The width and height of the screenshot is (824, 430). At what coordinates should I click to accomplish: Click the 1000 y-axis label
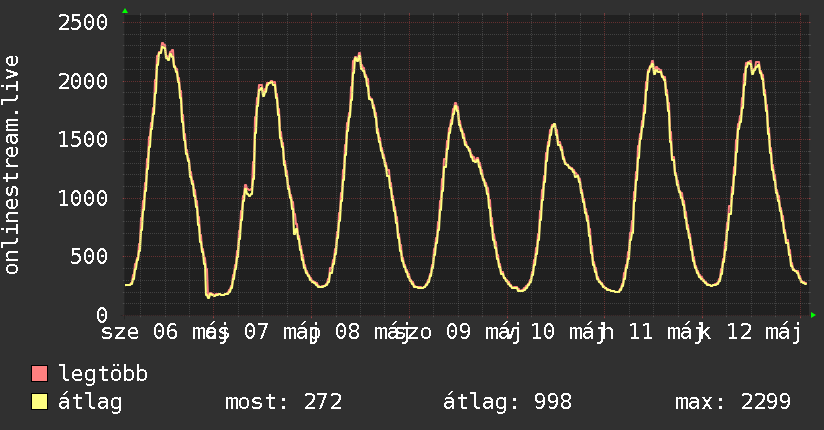[x=83, y=198]
